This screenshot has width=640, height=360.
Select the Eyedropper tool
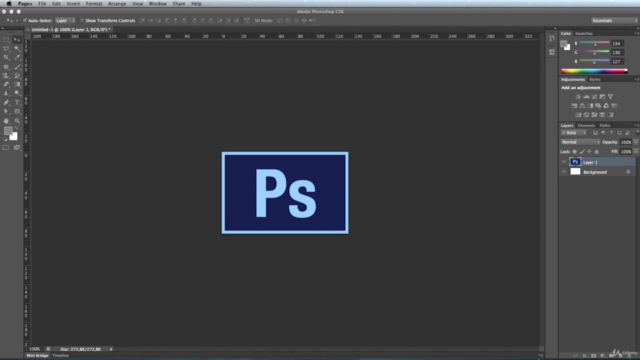[x=17, y=58]
